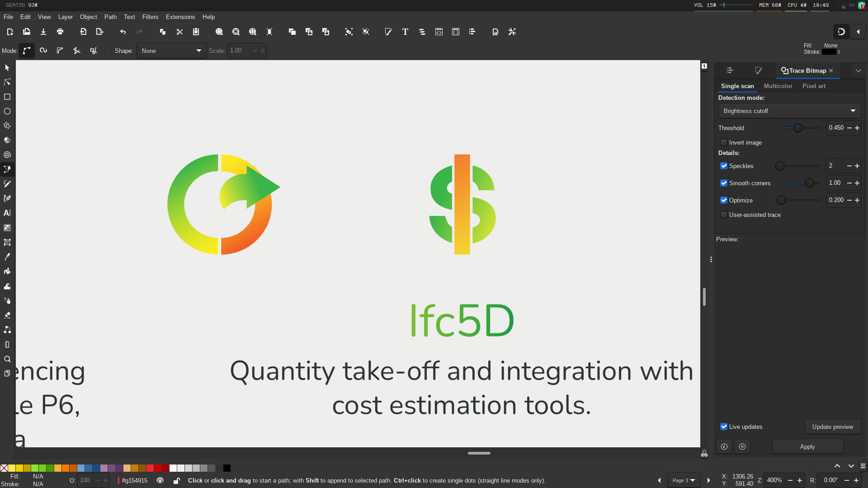Toggle Invert image checkbox
The image size is (868, 488).
pos(724,142)
